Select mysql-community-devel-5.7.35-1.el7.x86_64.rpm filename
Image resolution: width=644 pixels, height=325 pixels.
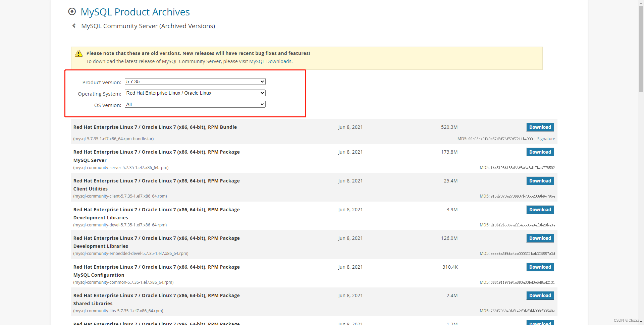[x=120, y=225]
